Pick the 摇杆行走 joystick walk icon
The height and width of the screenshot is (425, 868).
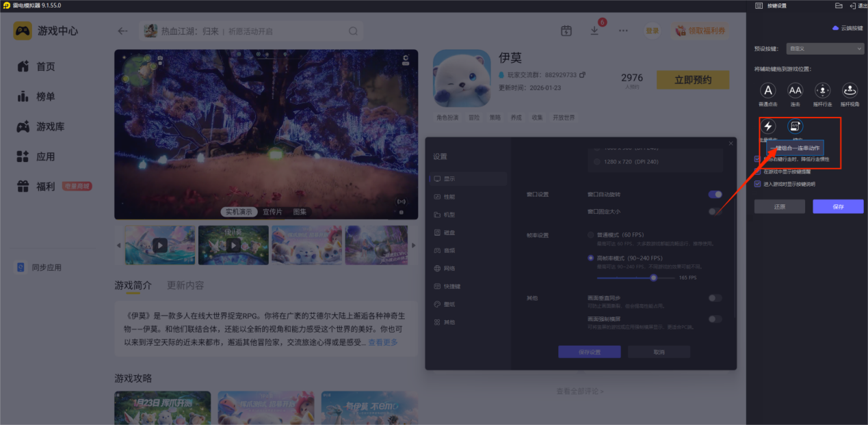point(822,90)
